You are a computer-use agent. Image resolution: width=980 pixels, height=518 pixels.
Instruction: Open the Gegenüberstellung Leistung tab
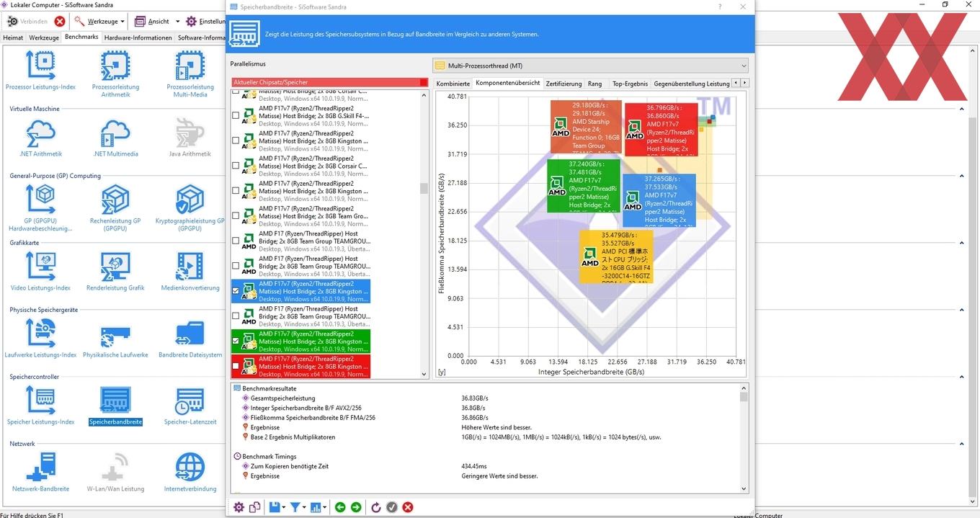click(x=692, y=84)
